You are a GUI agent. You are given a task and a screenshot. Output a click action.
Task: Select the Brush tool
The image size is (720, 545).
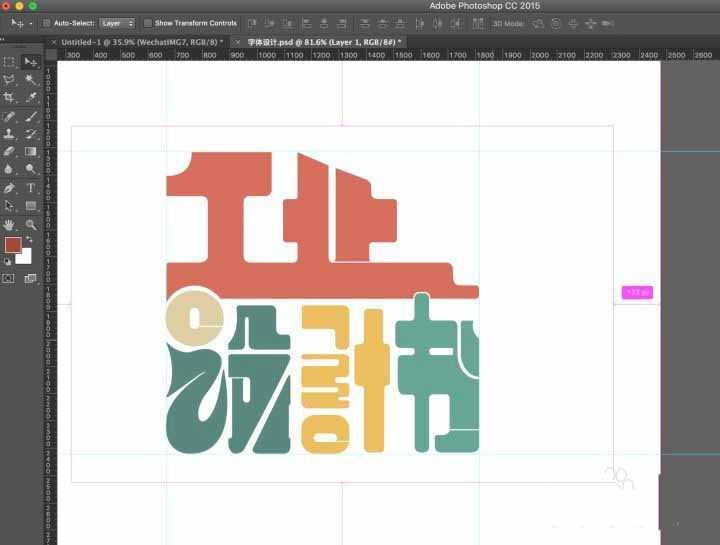pos(31,116)
